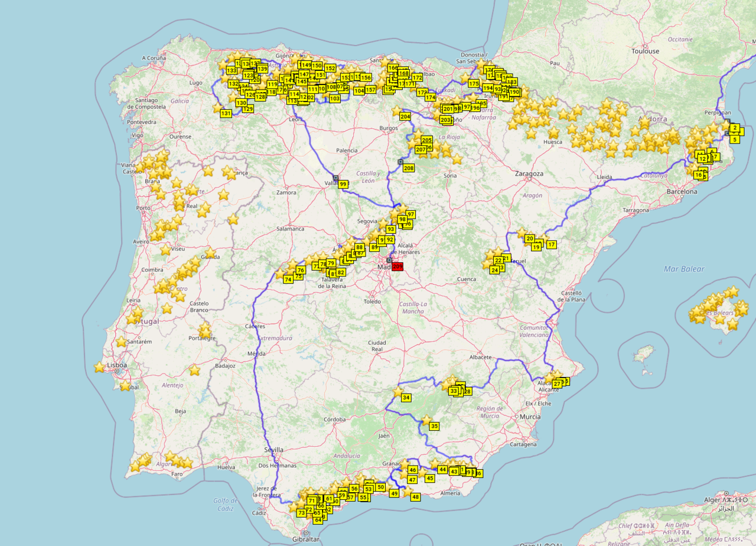
Task: Click the star marker west of Lisboa
Action: (99, 367)
